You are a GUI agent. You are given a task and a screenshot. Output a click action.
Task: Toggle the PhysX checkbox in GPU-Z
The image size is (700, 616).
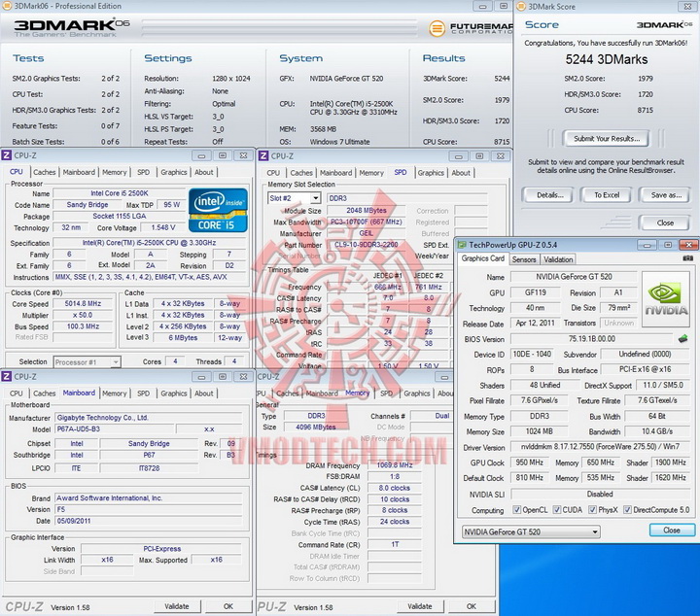click(x=592, y=510)
